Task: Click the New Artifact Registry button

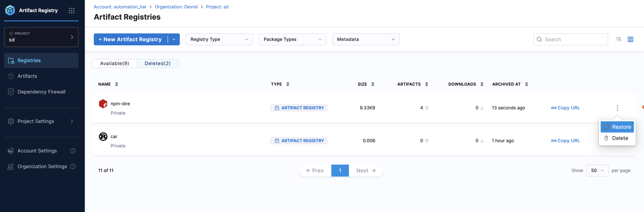Action: point(130,39)
